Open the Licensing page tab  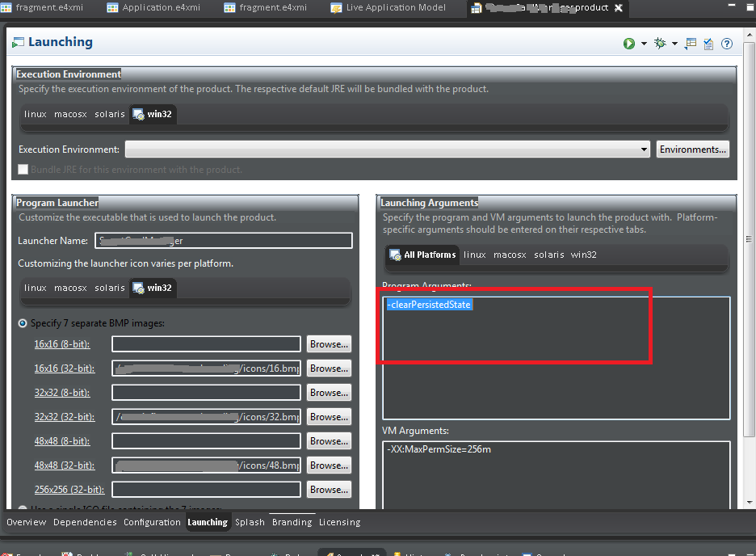[x=339, y=522]
